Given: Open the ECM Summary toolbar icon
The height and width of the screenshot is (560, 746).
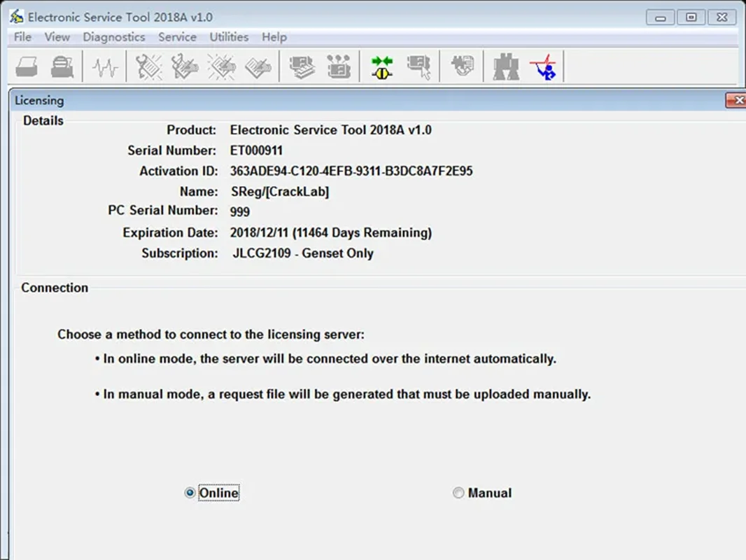Looking at the screenshot, I should [x=302, y=66].
